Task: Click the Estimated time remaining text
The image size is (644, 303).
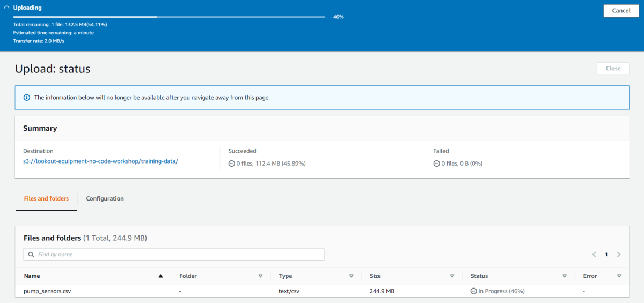Action: pos(54,33)
